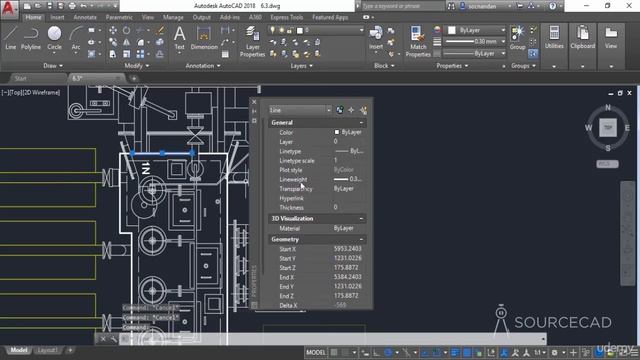This screenshot has width=640, height=360.
Task: Select the Line draw tool
Action: coord(11,38)
